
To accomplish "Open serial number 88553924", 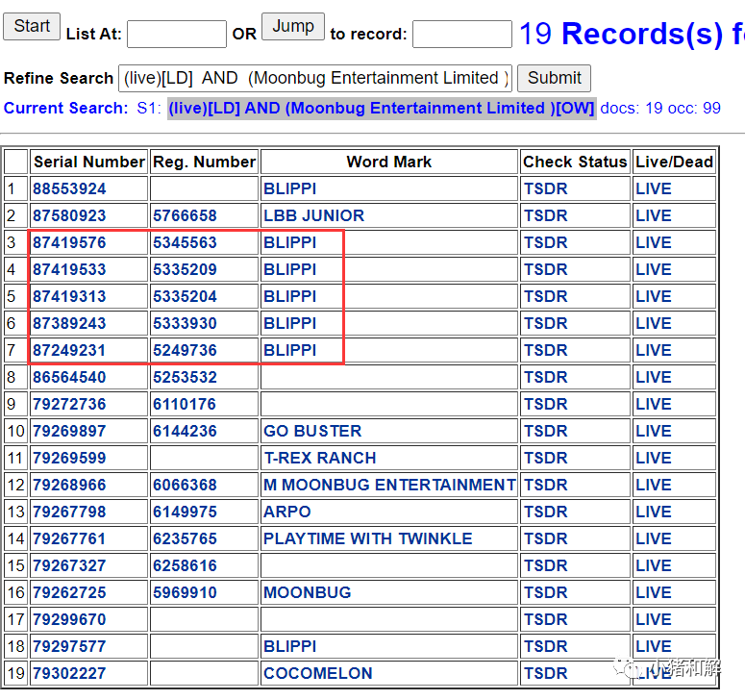I will (x=69, y=188).
